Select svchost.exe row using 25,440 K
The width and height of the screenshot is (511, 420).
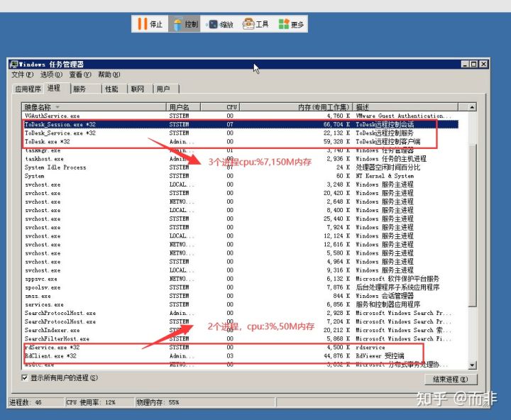coord(240,219)
